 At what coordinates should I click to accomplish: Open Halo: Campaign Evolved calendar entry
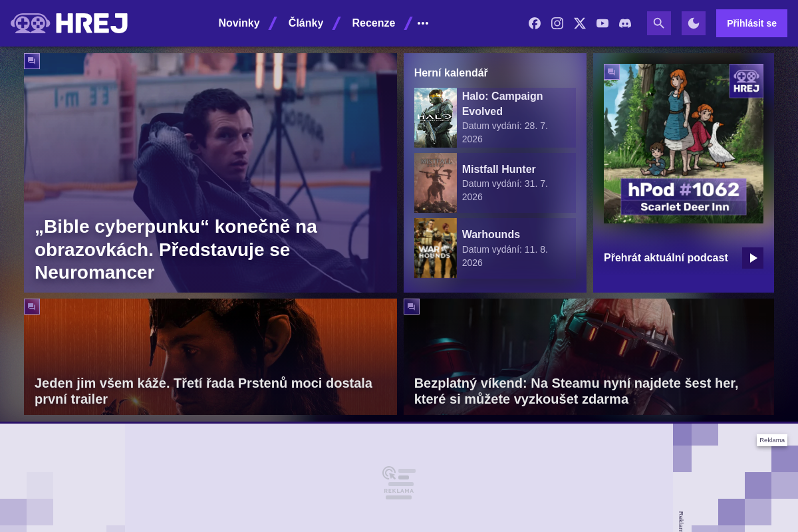coord(495,118)
